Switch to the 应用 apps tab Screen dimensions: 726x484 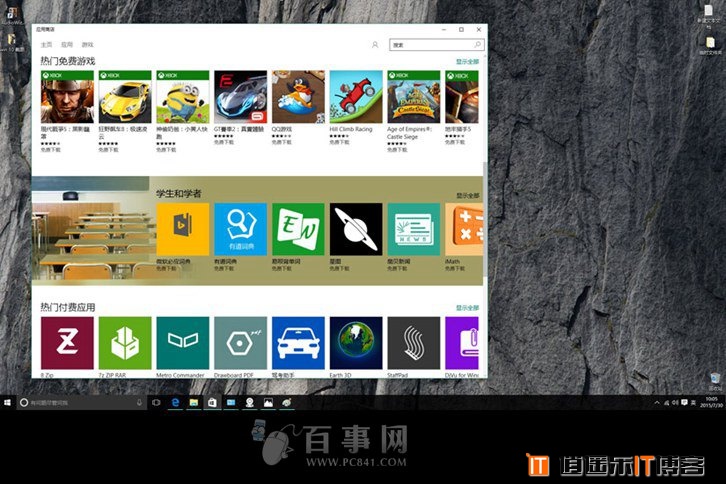pos(67,45)
